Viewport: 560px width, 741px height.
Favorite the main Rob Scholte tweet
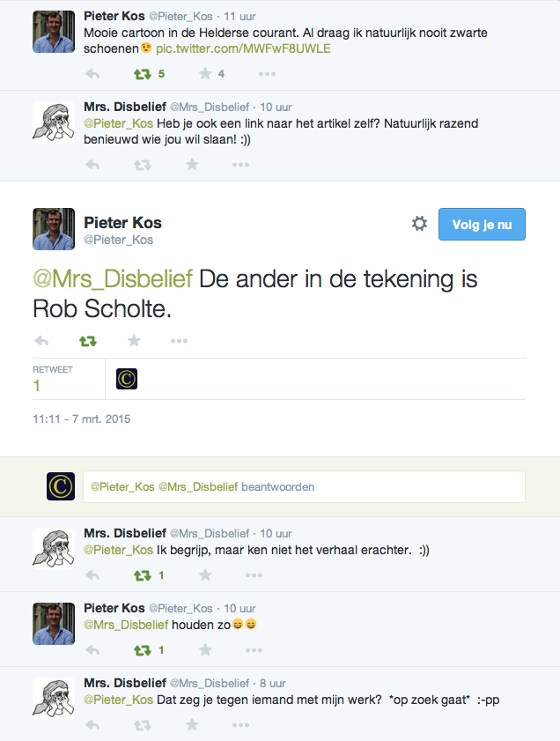coord(134,340)
